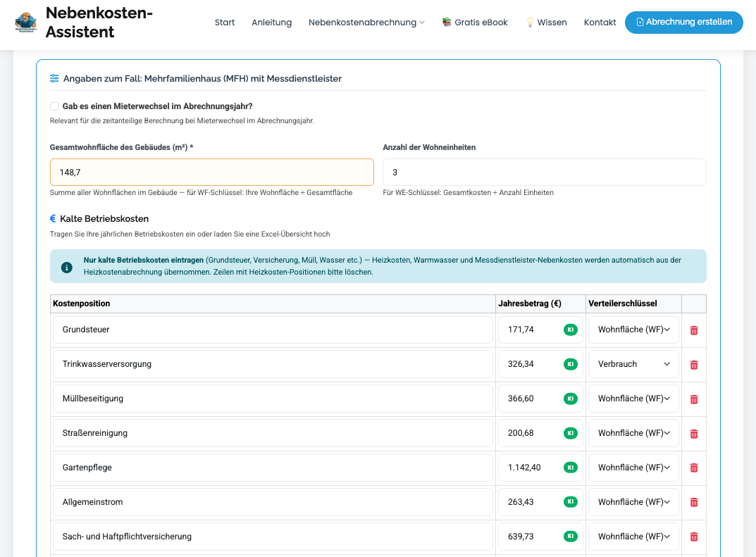Open the Anleitung menu item
756x557 pixels.
[x=271, y=22]
